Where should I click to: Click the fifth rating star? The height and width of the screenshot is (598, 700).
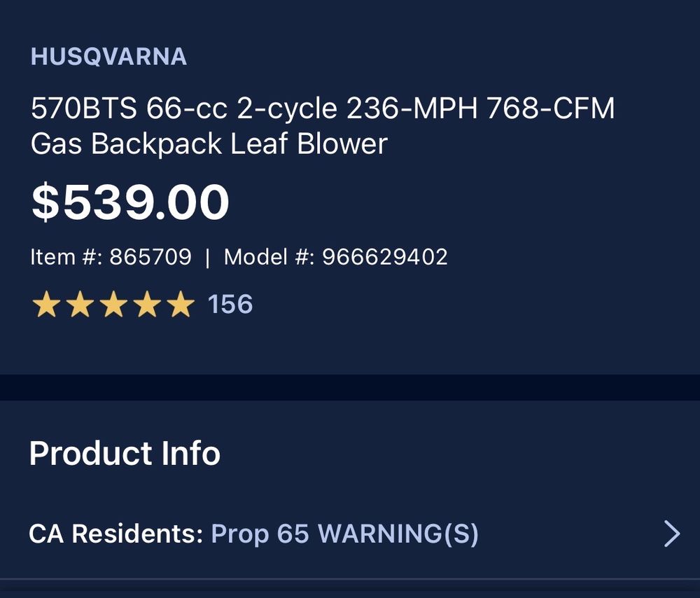pos(181,305)
